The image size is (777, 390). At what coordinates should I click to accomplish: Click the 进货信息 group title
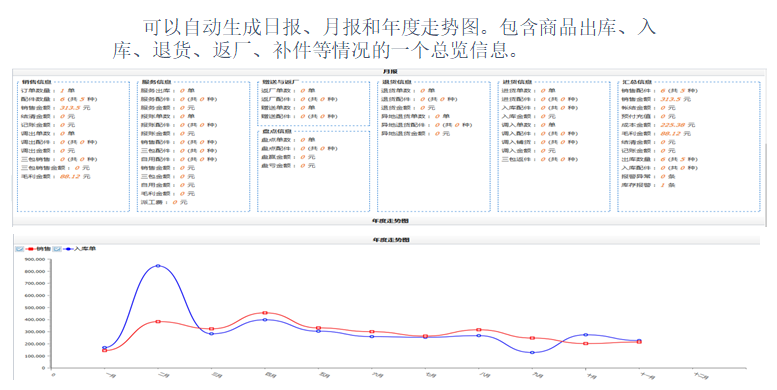point(517,82)
